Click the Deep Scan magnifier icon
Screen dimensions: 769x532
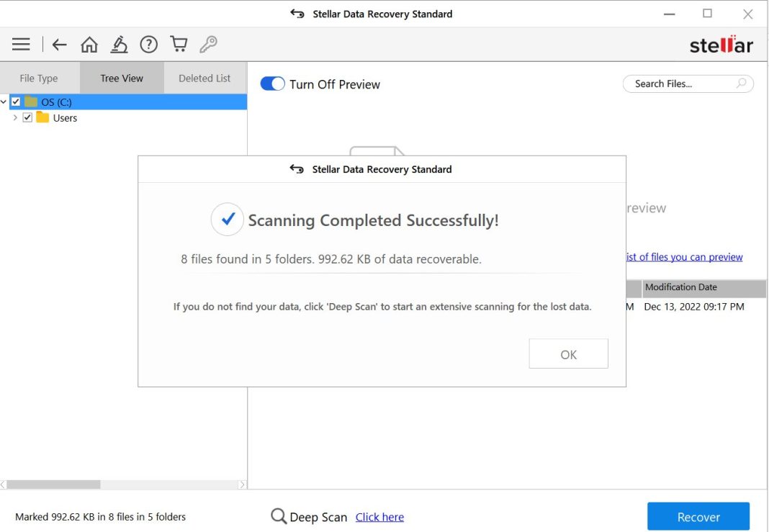(278, 516)
